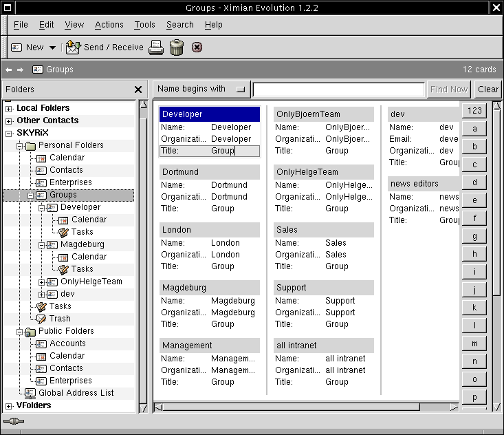
Task: Click Enterprises icon under Personal Folders
Action: pyautogui.click(x=41, y=183)
